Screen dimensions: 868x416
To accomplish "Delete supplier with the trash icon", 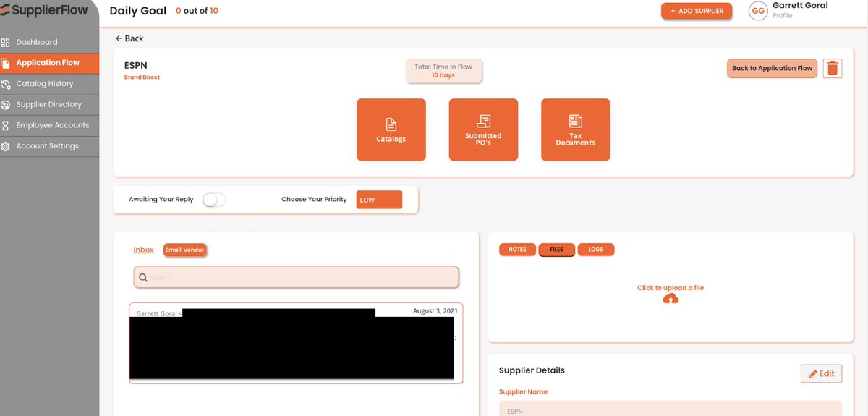I will point(833,68).
